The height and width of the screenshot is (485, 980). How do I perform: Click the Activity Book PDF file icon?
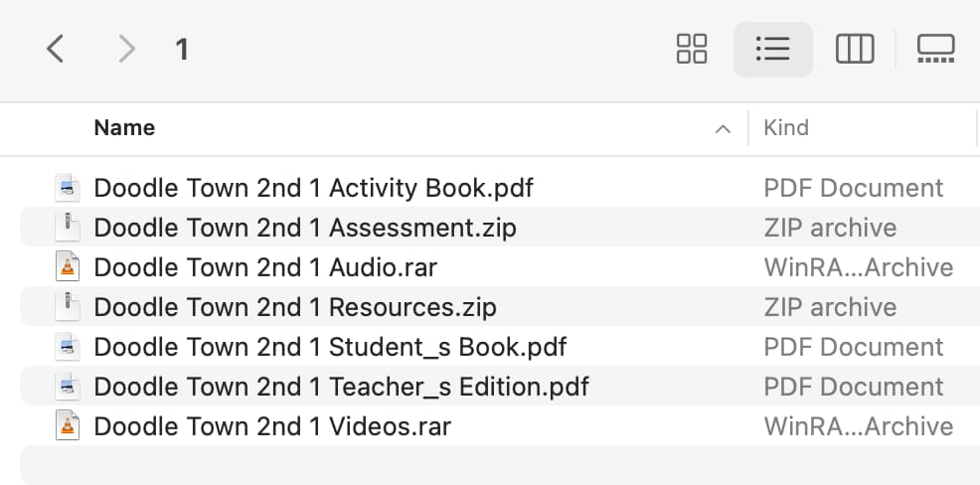pyautogui.click(x=68, y=188)
